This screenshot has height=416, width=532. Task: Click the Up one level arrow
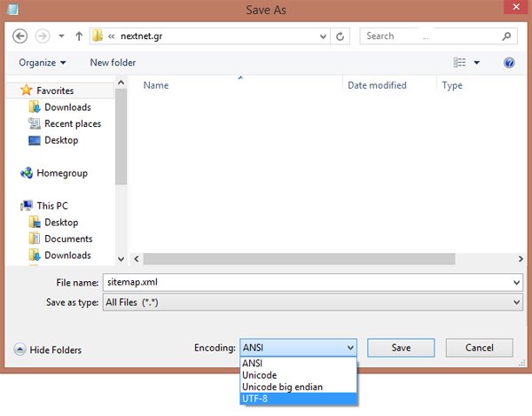[79, 36]
